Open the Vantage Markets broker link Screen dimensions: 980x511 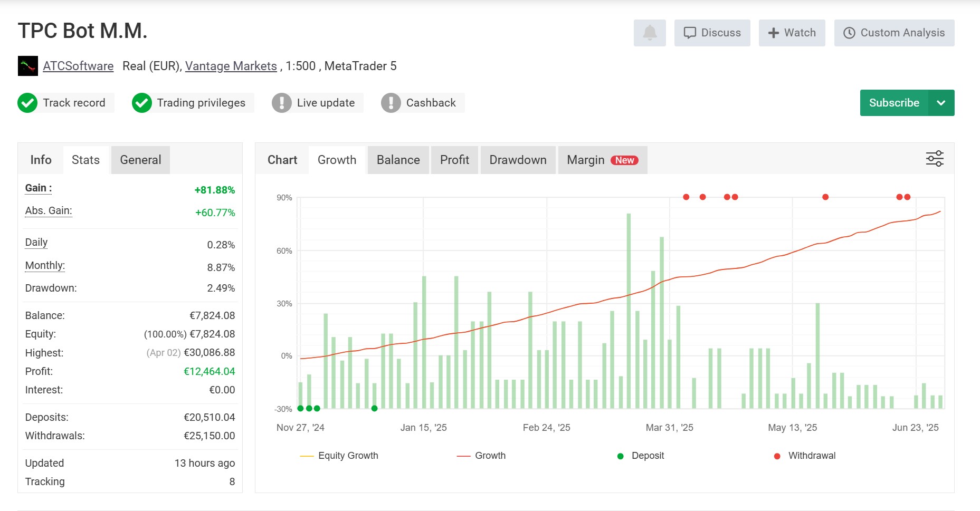point(231,66)
